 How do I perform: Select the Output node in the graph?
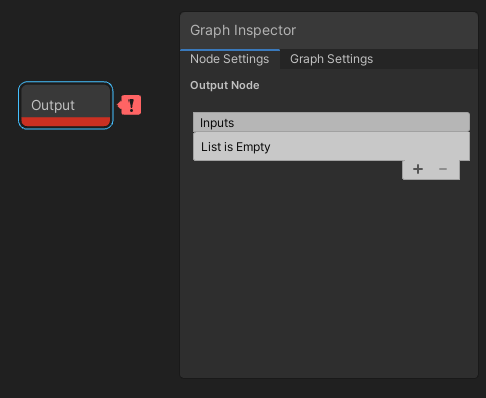pos(66,105)
